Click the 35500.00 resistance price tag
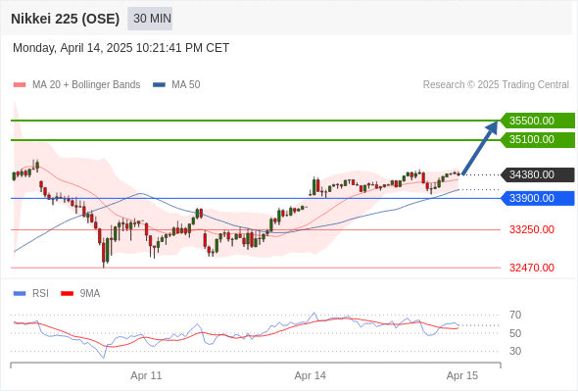 tap(538, 121)
